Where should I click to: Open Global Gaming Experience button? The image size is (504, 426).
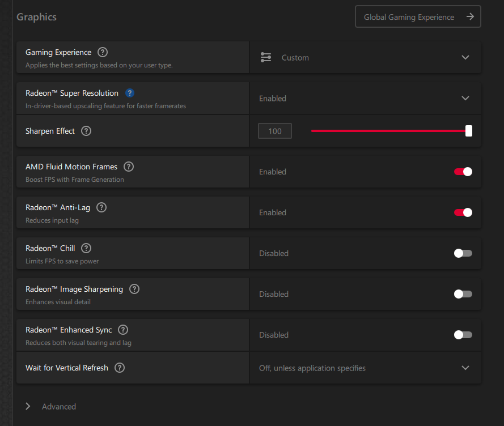[418, 16]
